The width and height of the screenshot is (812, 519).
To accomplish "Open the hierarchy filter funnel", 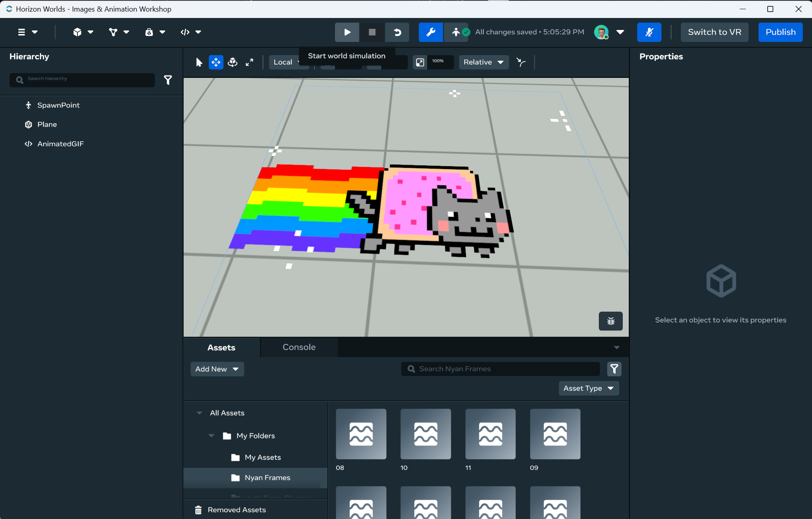I will 168,80.
